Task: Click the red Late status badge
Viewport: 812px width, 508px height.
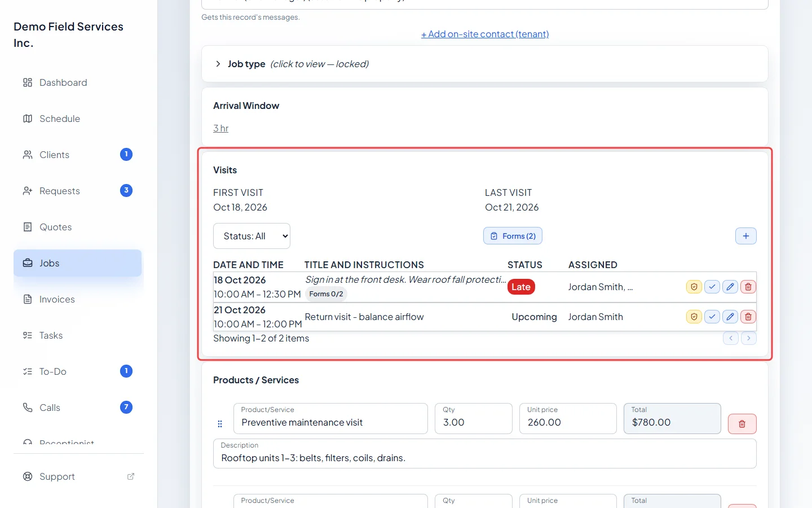Action: pyautogui.click(x=521, y=287)
